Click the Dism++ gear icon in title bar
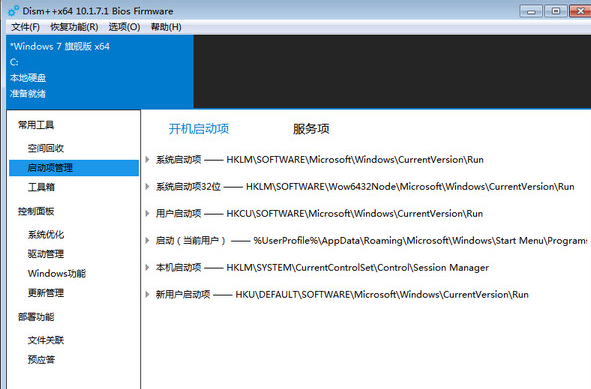 pyautogui.click(x=13, y=11)
